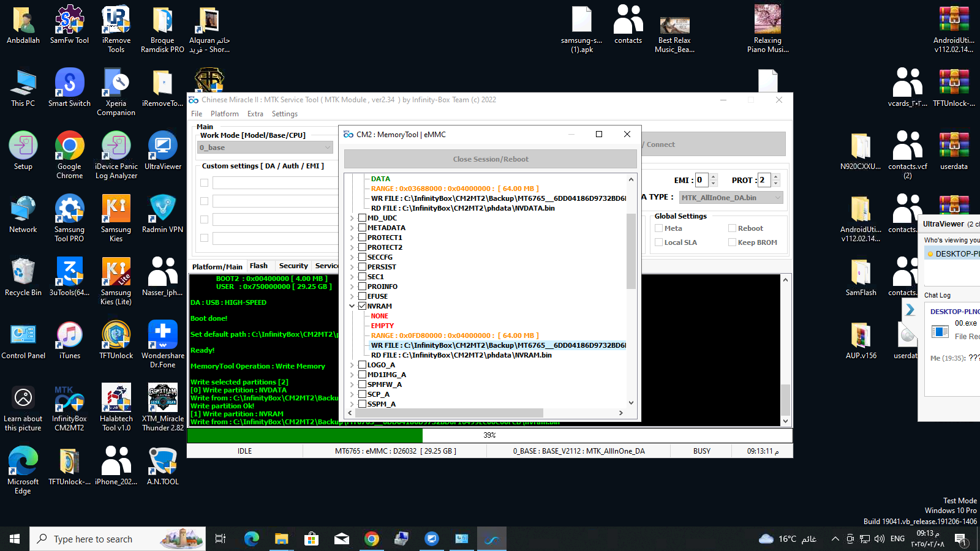Tick the PERSIST partition checkbox

[x=363, y=267]
